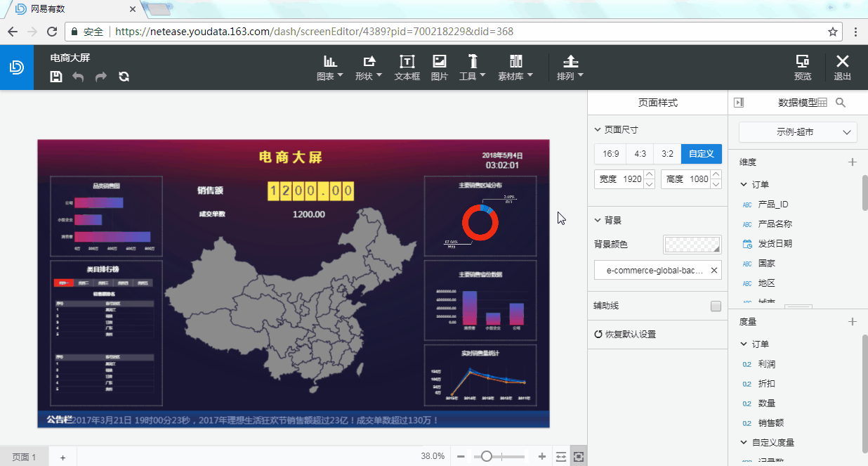Select the 利润 measure field

pos(767,364)
